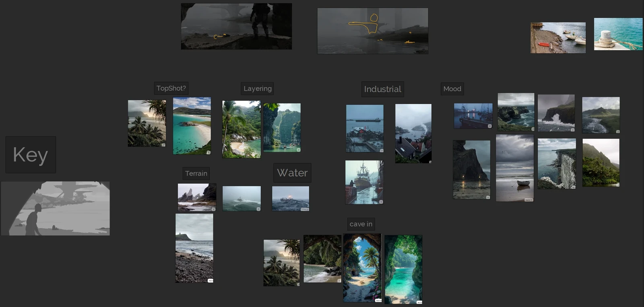Select the large Key text label
The image size is (644, 307).
pos(31,155)
